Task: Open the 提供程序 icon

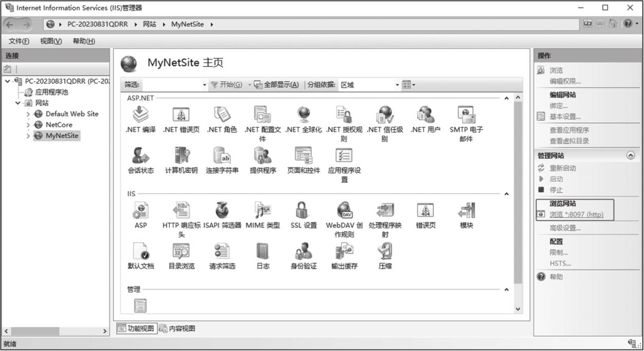Action: (262, 155)
